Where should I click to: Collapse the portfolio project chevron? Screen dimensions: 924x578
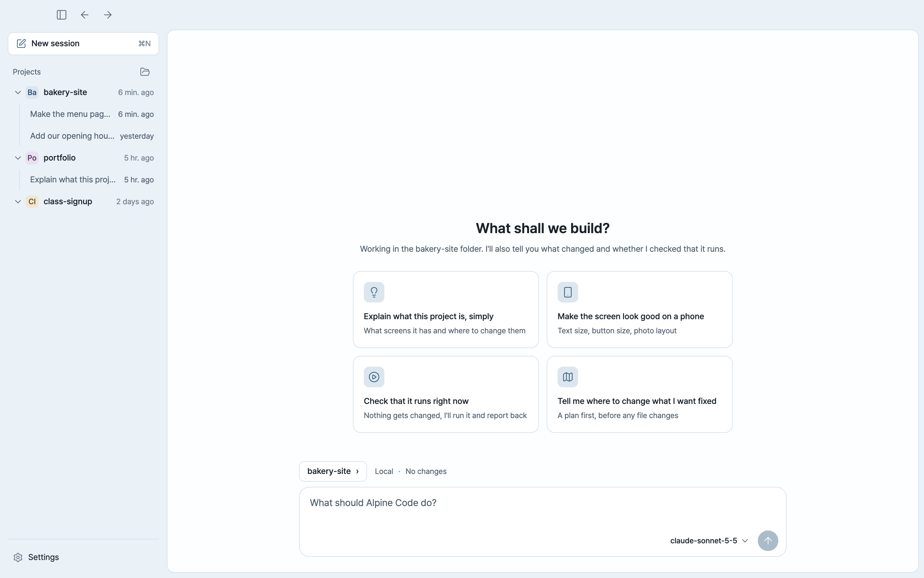coord(18,158)
